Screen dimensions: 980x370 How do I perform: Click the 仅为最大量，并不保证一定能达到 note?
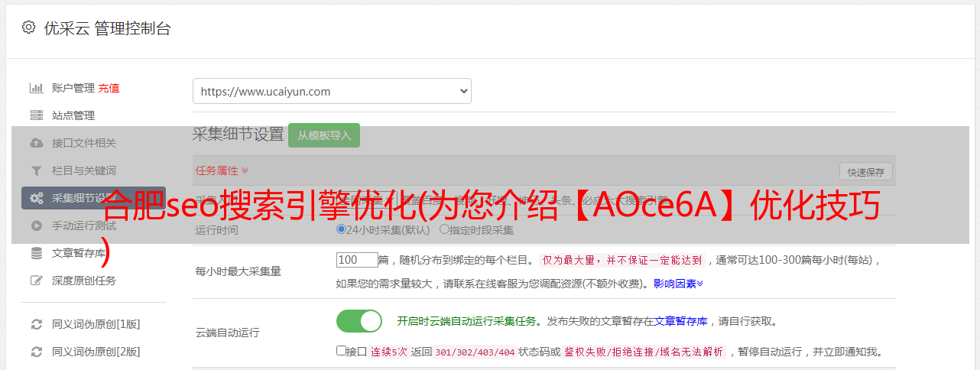tap(623, 260)
